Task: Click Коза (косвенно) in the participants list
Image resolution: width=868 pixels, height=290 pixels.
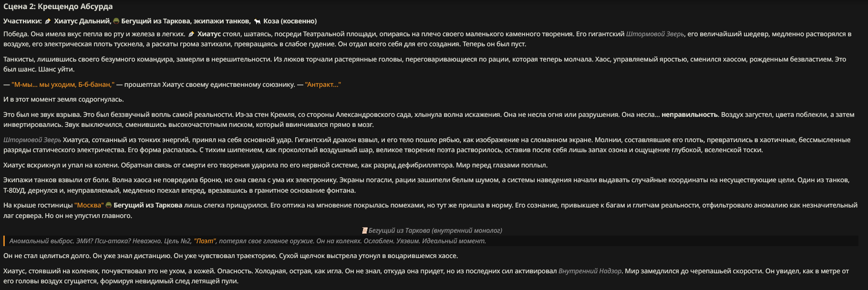Action: point(290,21)
